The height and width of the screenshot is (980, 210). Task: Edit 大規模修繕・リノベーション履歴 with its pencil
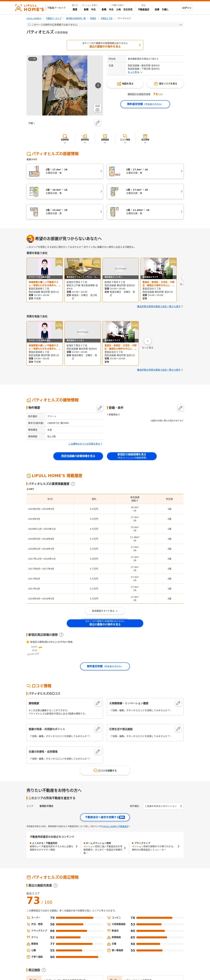click(x=178, y=703)
